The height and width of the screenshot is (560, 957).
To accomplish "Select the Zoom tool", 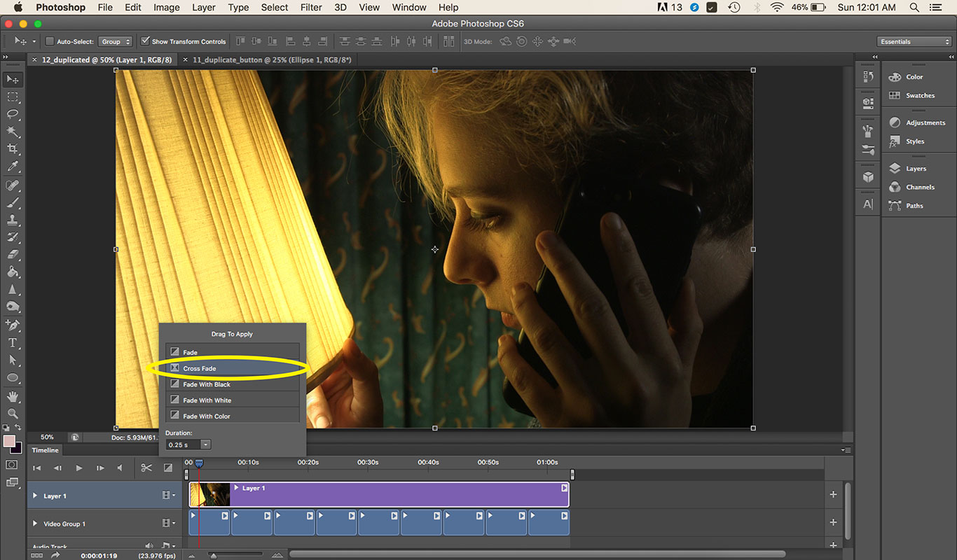I will pos(13,414).
